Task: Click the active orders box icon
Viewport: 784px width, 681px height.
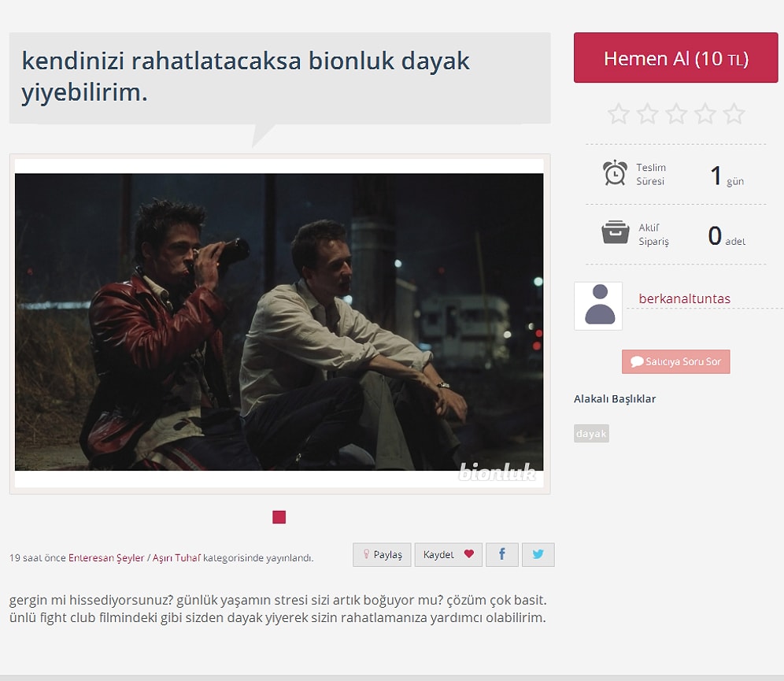Action: click(x=615, y=232)
